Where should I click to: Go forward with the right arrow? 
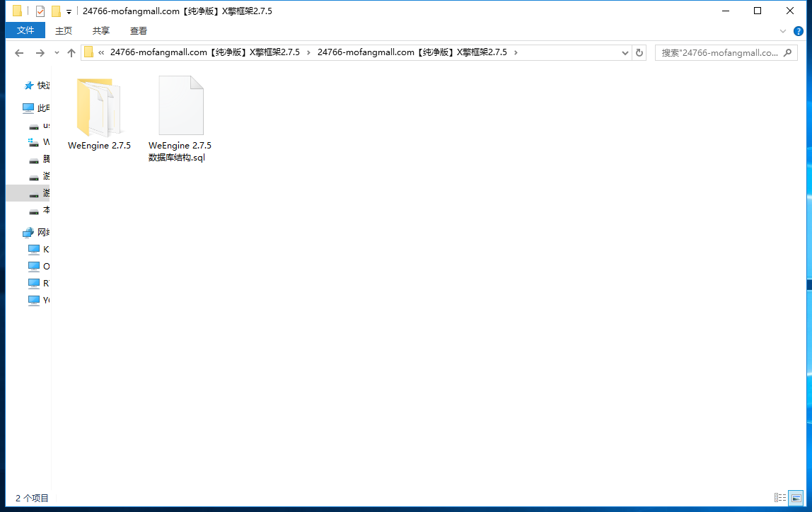pos(40,53)
